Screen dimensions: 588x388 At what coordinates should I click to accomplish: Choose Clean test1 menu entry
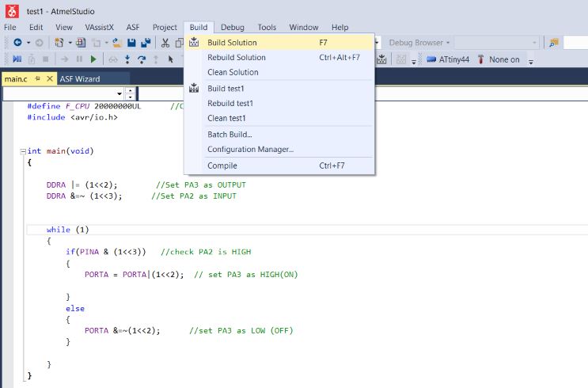[279, 118]
